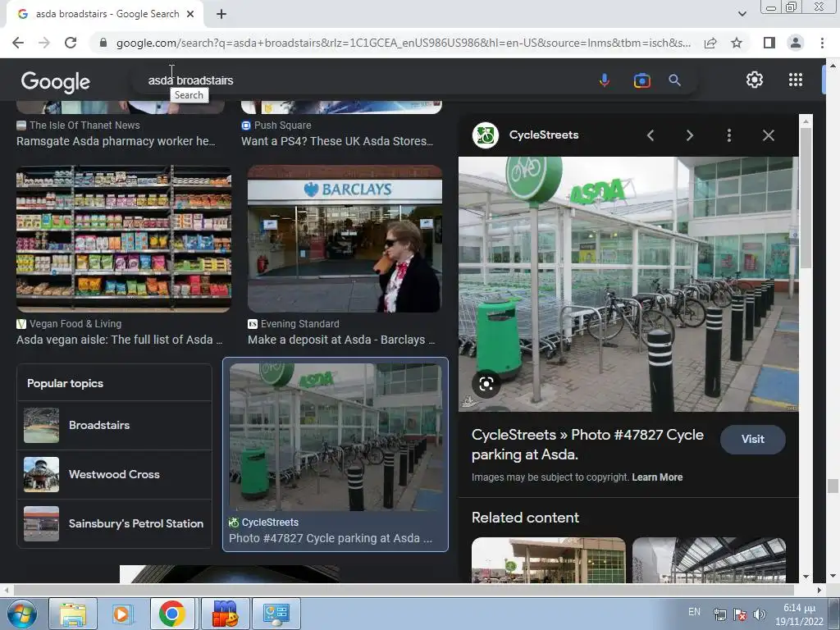Image resolution: width=840 pixels, height=630 pixels.
Task: Open second related content image
Action: click(x=709, y=559)
